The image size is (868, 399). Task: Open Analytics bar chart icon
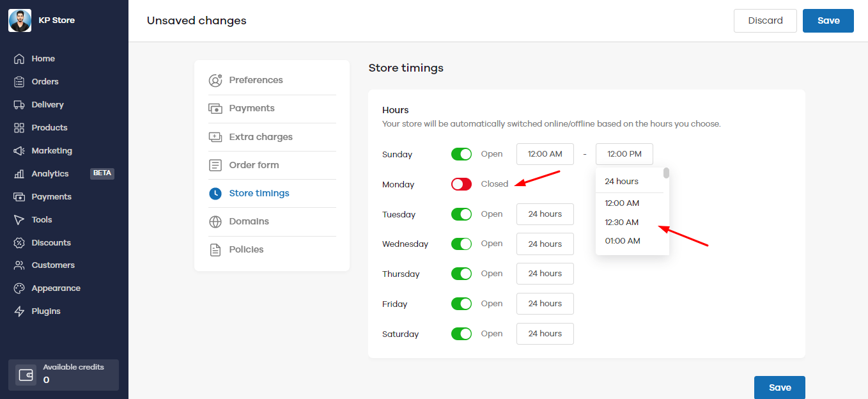click(19, 174)
